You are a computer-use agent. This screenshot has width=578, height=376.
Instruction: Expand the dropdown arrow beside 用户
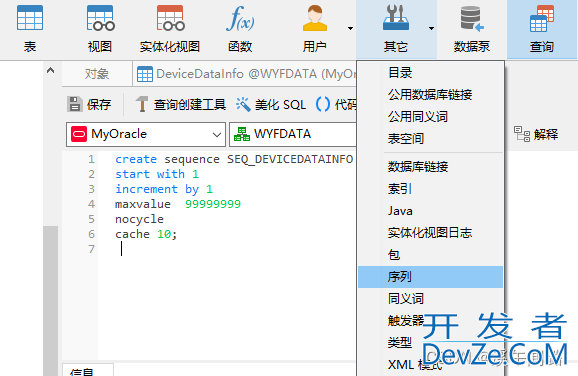(x=350, y=28)
